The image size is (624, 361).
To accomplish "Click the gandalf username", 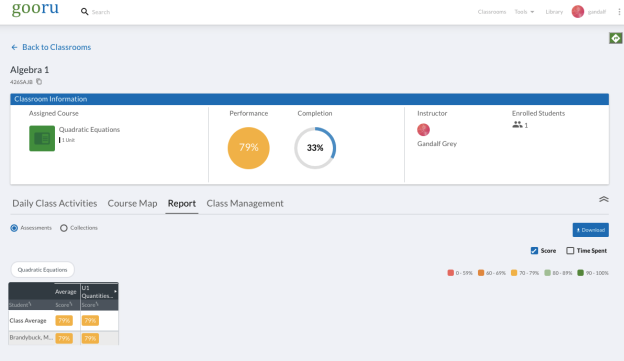I will click(x=597, y=12).
